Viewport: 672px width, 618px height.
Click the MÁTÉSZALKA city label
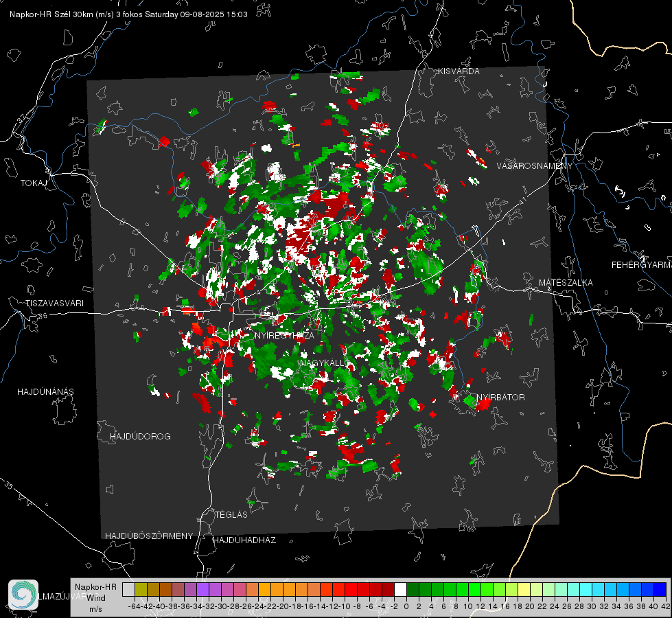[566, 283]
